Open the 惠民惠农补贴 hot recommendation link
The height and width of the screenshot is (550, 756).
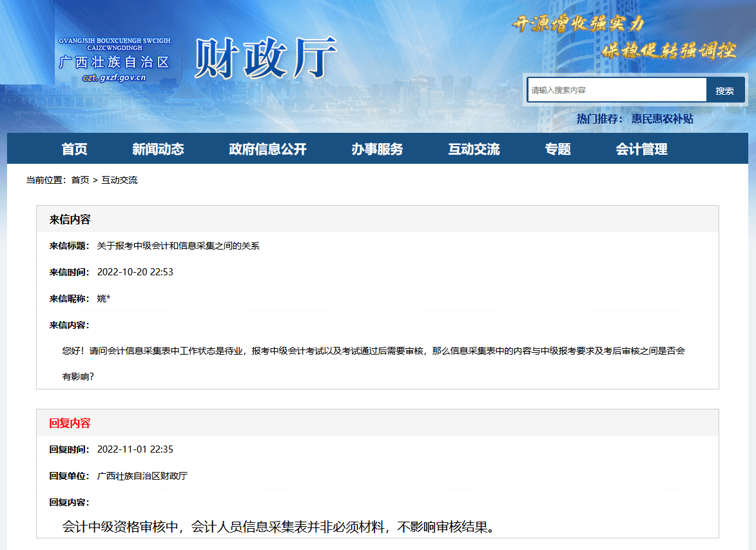point(662,119)
